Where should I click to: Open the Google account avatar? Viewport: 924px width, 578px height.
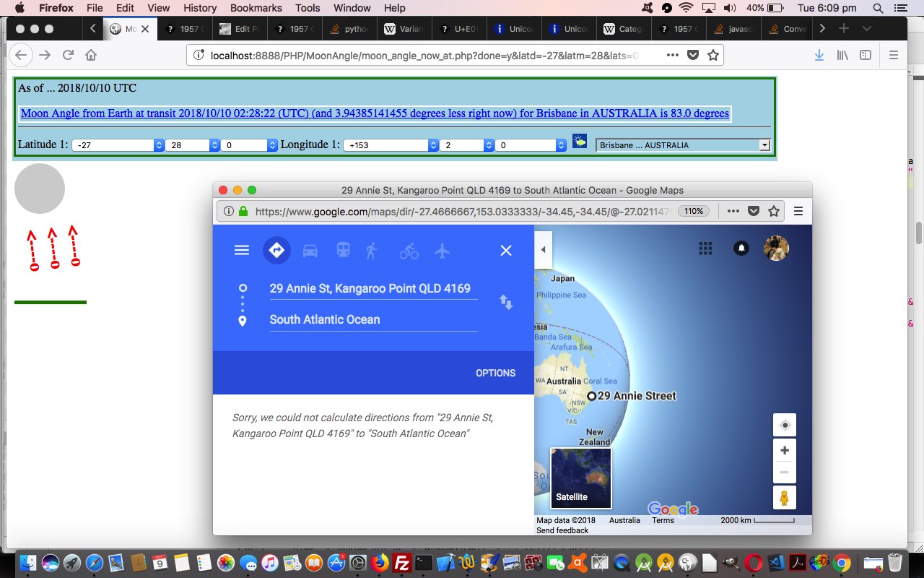pyautogui.click(x=776, y=249)
